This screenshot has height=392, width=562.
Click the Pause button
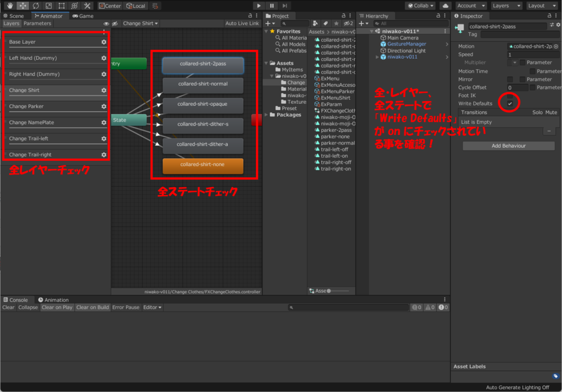click(272, 5)
